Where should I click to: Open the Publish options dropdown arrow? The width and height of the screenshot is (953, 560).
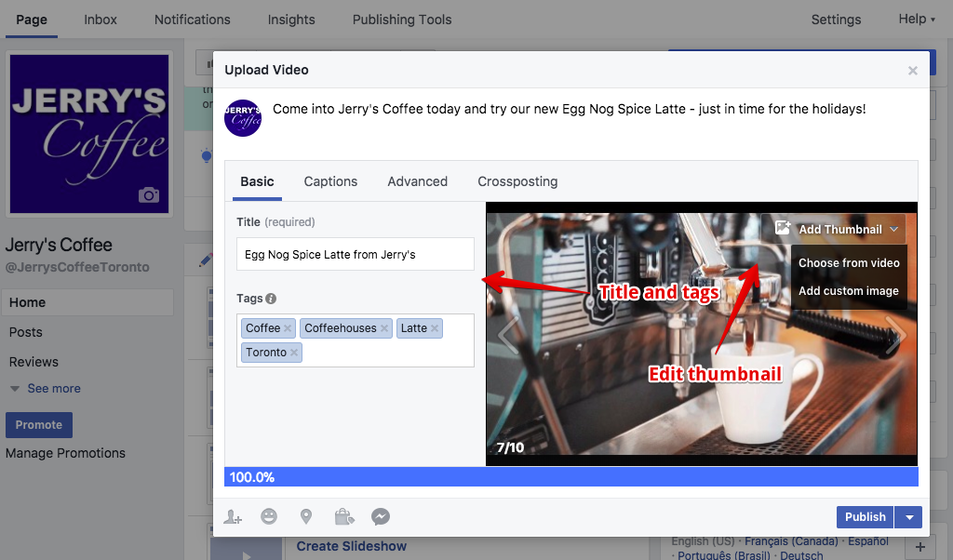[909, 517]
